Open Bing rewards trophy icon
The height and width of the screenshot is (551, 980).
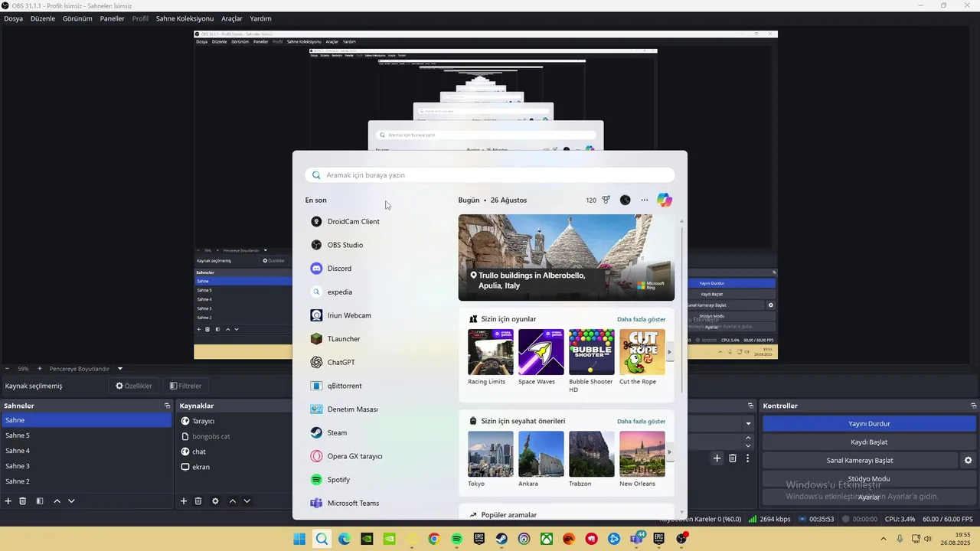pos(606,200)
